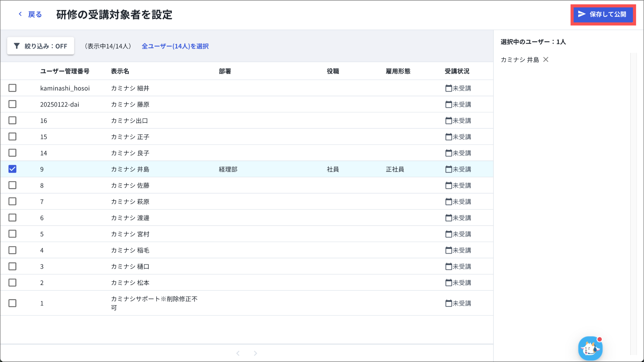Screen dimensions: 644x362
Task: Check the box for kaminashi_hosoi user
Action: click(12, 88)
